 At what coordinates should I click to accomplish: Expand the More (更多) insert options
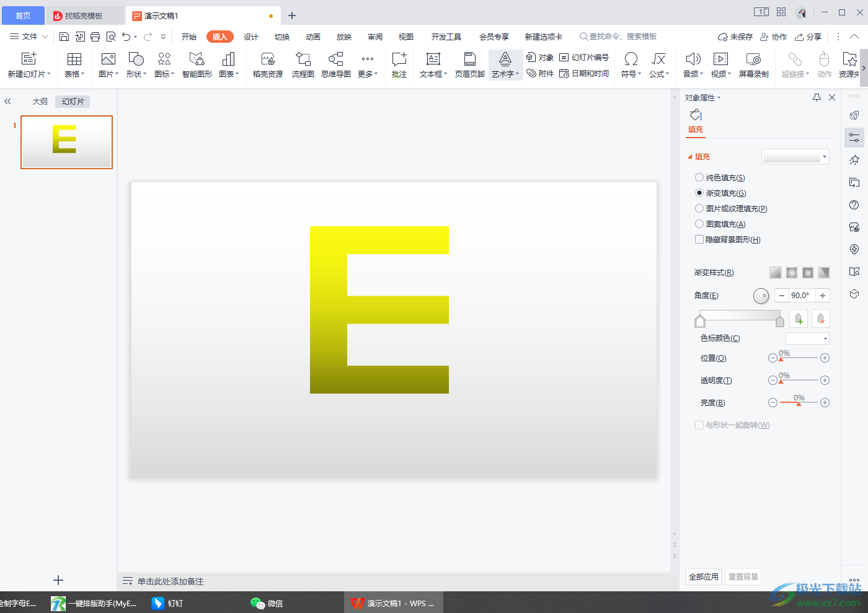click(368, 65)
